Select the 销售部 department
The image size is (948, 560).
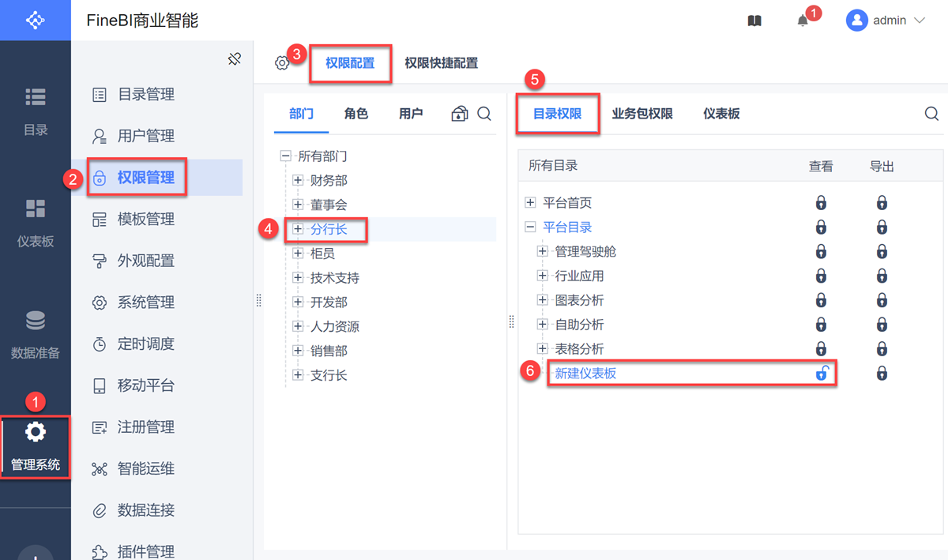point(329,351)
